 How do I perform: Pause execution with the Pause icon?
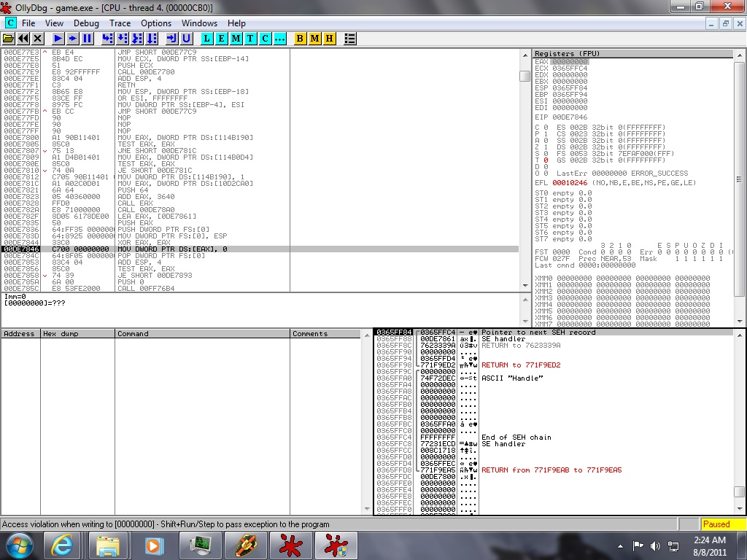[88, 38]
